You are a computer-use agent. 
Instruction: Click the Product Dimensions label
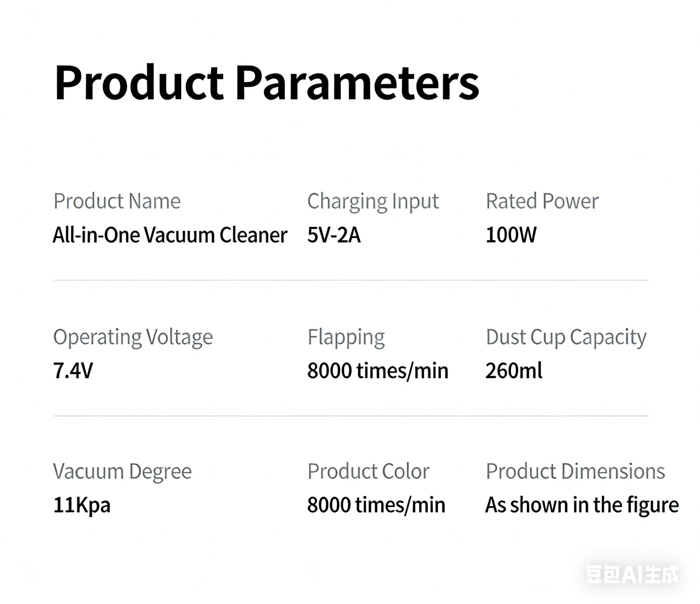[575, 471]
